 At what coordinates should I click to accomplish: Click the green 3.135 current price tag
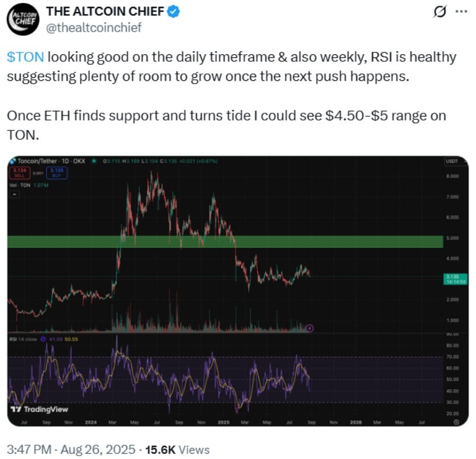(x=456, y=279)
